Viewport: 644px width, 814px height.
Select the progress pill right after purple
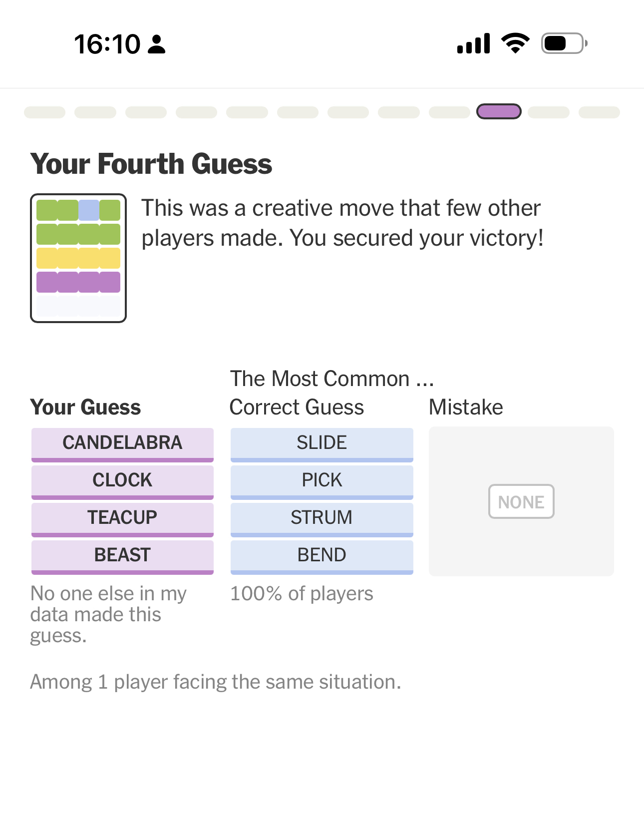point(548,112)
